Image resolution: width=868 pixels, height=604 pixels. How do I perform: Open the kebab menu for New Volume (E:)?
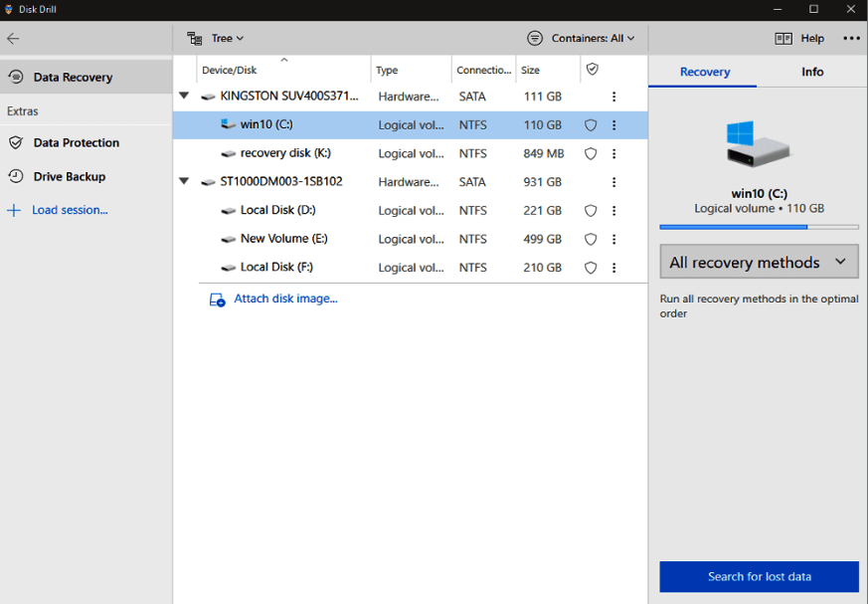tap(613, 239)
